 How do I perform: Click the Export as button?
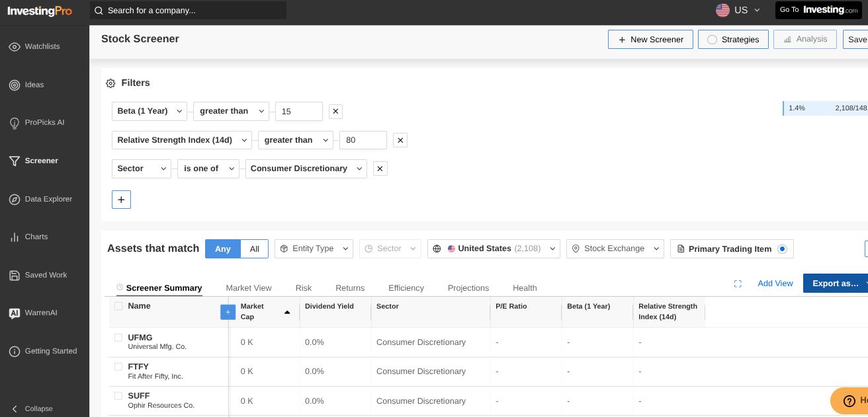pyautogui.click(x=836, y=284)
